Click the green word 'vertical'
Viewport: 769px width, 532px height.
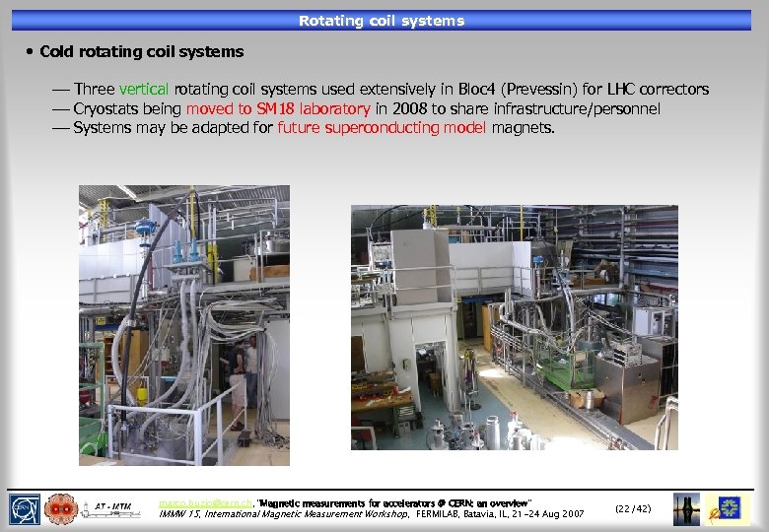[144, 89]
